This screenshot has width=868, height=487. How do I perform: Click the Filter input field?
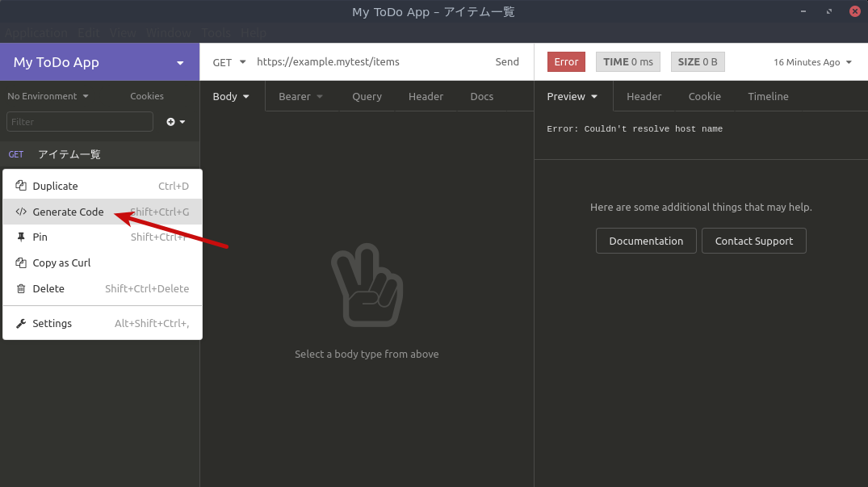pyautogui.click(x=79, y=122)
